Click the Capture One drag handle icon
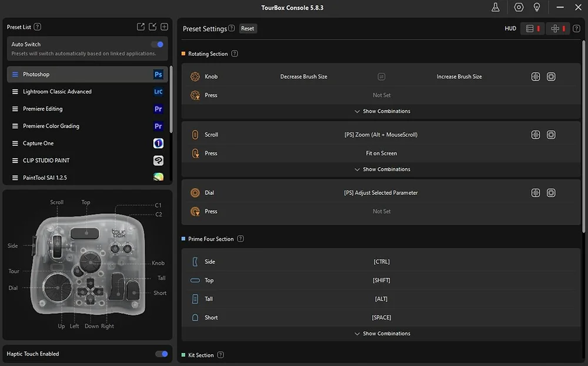 [15, 144]
